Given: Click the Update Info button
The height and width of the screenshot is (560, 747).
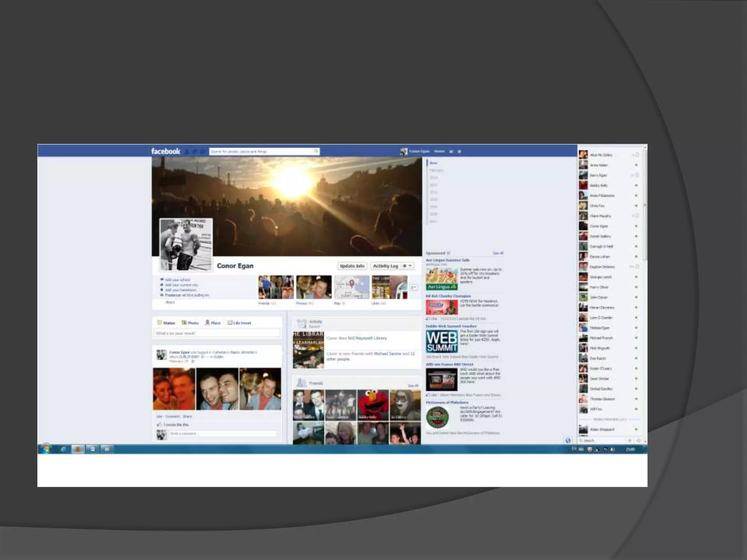Looking at the screenshot, I should [352, 266].
